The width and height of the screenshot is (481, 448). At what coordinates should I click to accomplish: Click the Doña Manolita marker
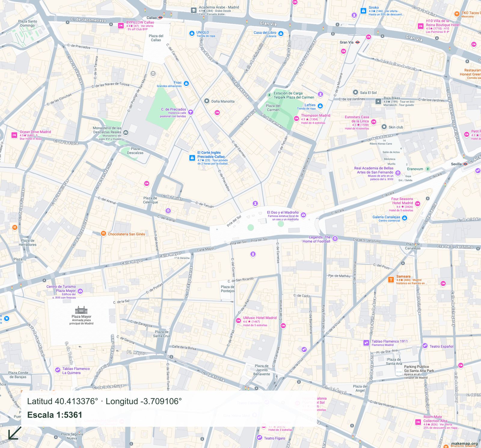click(x=207, y=101)
